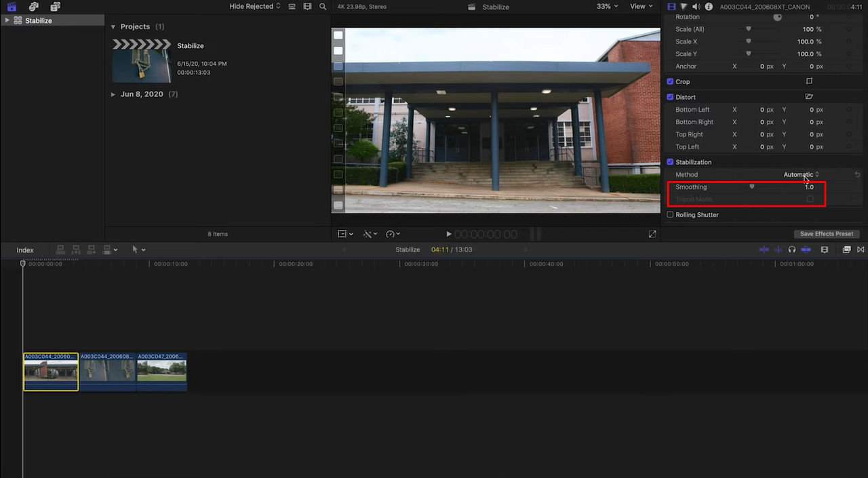The width and height of the screenshot is (868, 478).
Task: Click the Append clip edit icon
Action: click(92, 250)
